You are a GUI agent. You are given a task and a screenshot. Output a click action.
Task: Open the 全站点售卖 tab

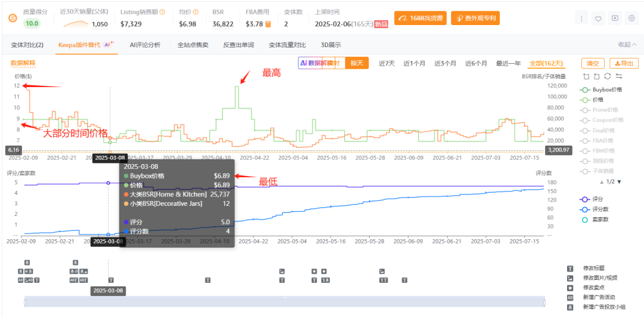click(193, 45)
